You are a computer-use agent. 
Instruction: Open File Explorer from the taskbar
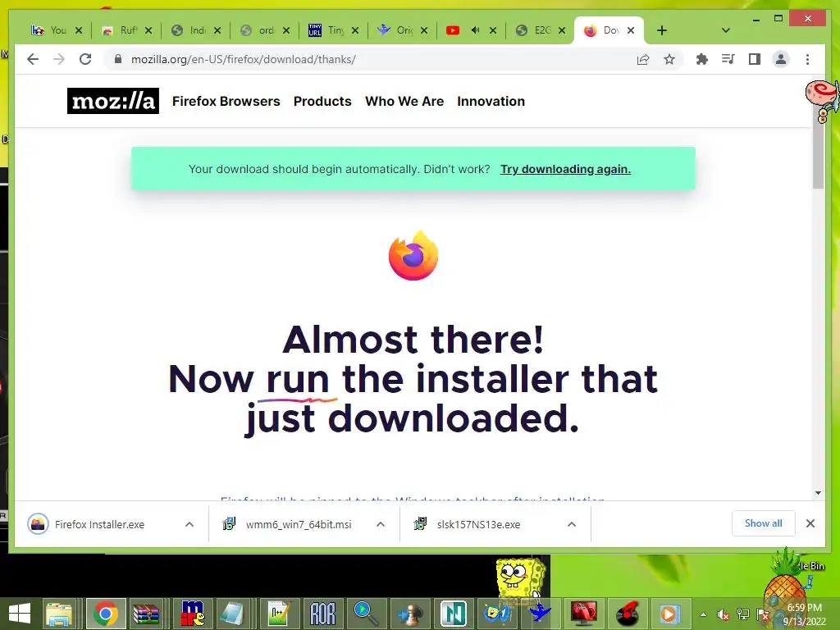(59, 614)
